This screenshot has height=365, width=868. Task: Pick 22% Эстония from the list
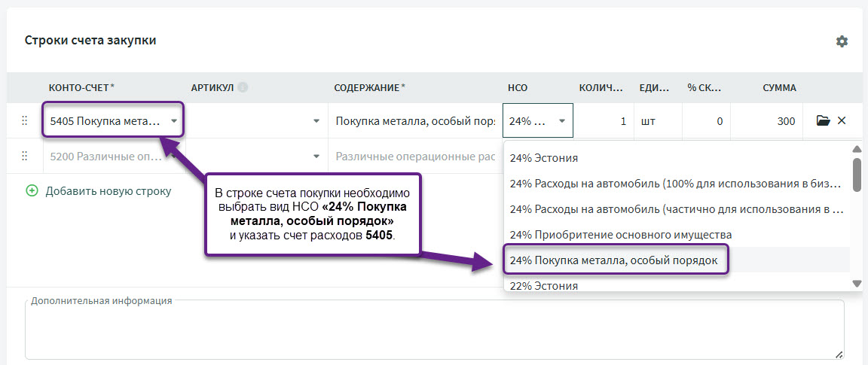tap(544, 285)
